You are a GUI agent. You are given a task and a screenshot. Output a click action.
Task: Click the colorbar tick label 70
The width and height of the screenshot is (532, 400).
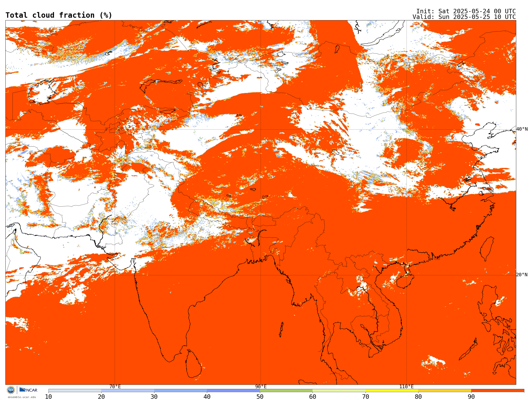pyautogui.click(x=366, y=397)
